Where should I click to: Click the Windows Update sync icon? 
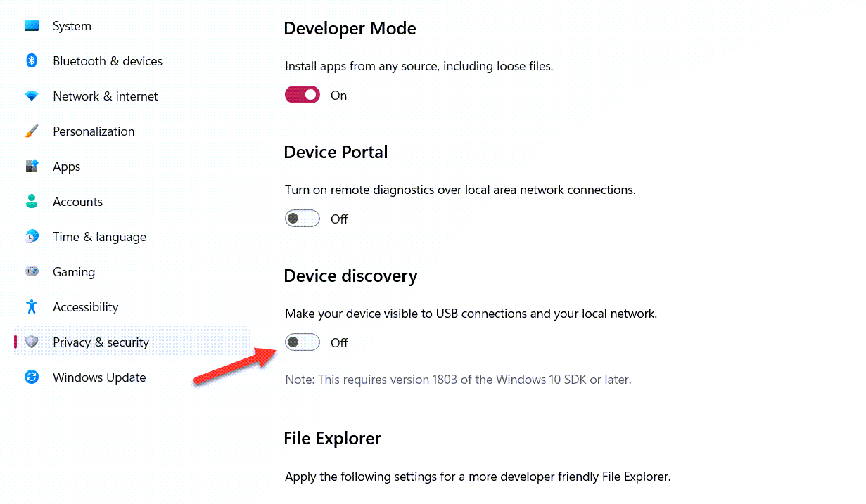pos(32,377)
